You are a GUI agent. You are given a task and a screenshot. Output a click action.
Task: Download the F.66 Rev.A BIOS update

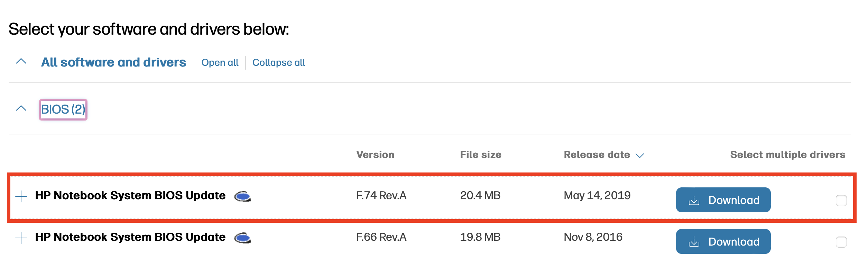click(x=723, y=241)
